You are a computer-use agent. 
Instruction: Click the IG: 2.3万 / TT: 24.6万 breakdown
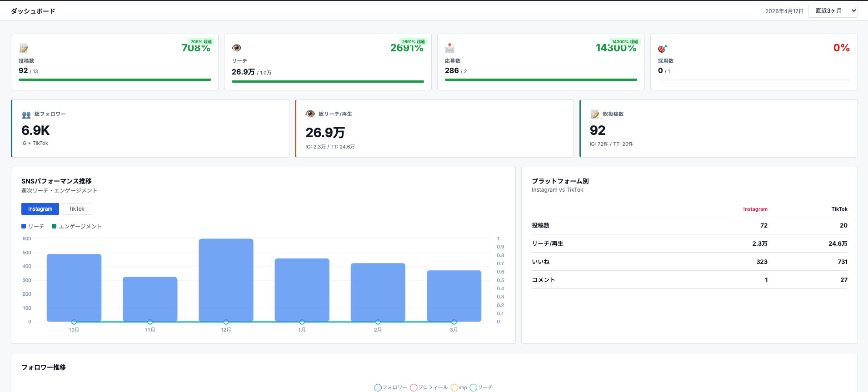click(x=330, y=147)
